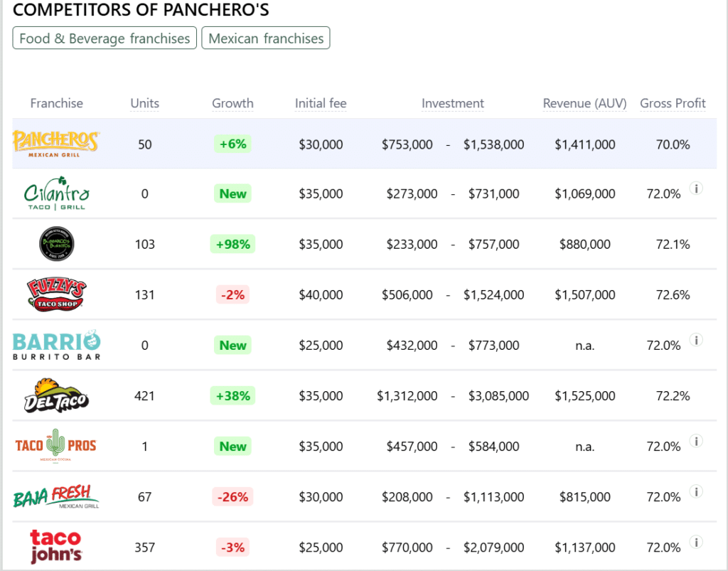Select the $2,079,000 investment maximum
This screenshot has width=728, height=571.
[x=493, y=548]
